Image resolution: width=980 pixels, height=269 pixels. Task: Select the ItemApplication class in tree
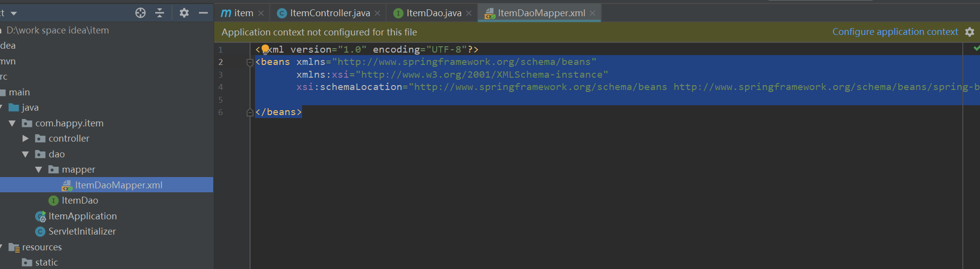82,216
